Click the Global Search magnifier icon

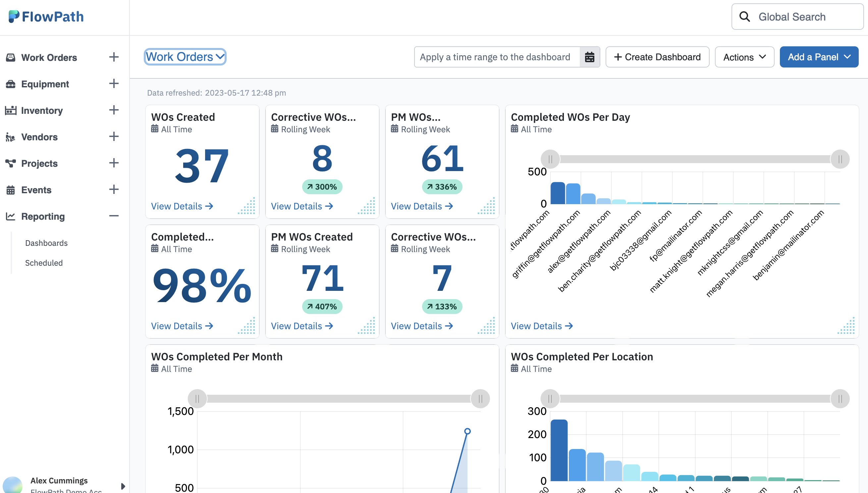tap(745, 16)
